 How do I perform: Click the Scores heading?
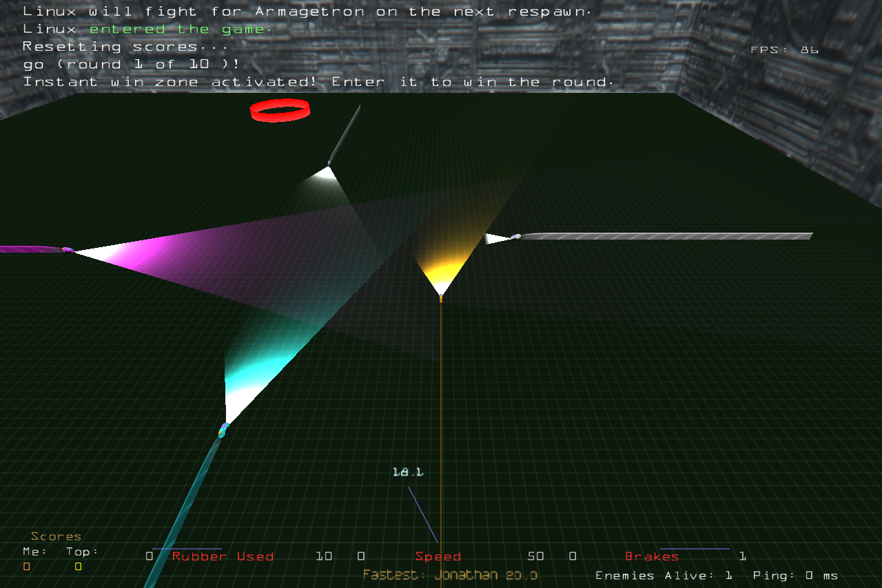(x=56, y=536)
